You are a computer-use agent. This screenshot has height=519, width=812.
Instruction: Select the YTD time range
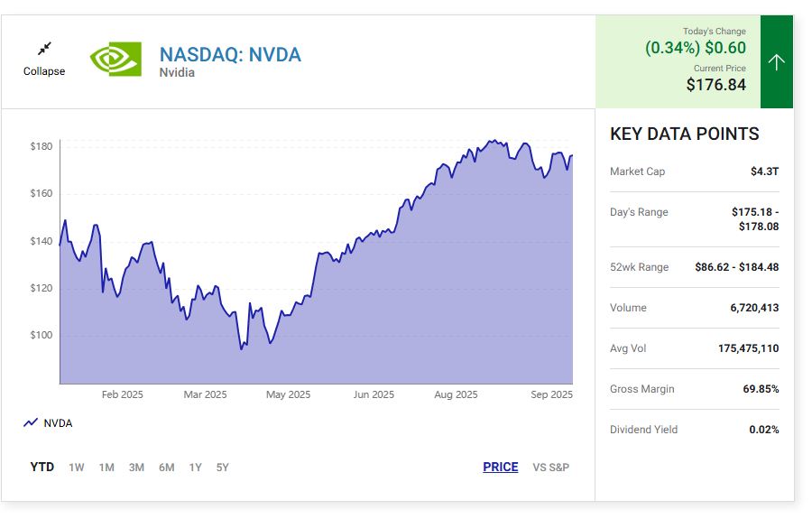tap(42, 467)
